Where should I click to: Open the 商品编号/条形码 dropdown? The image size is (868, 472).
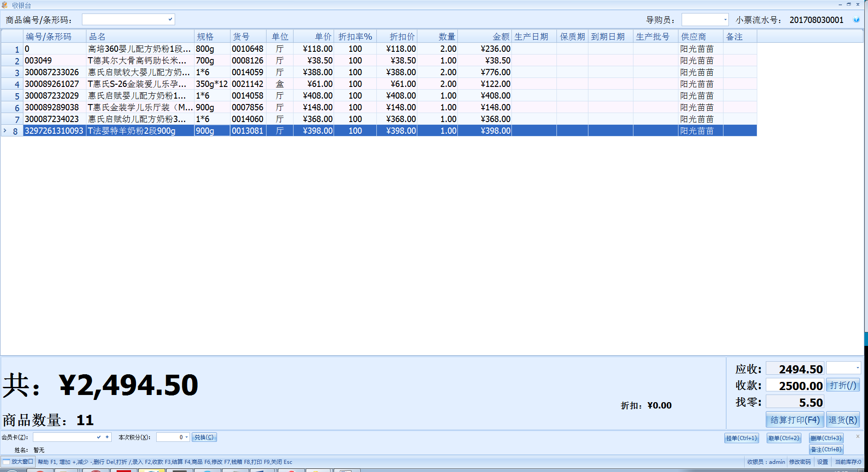coord(170,19)
